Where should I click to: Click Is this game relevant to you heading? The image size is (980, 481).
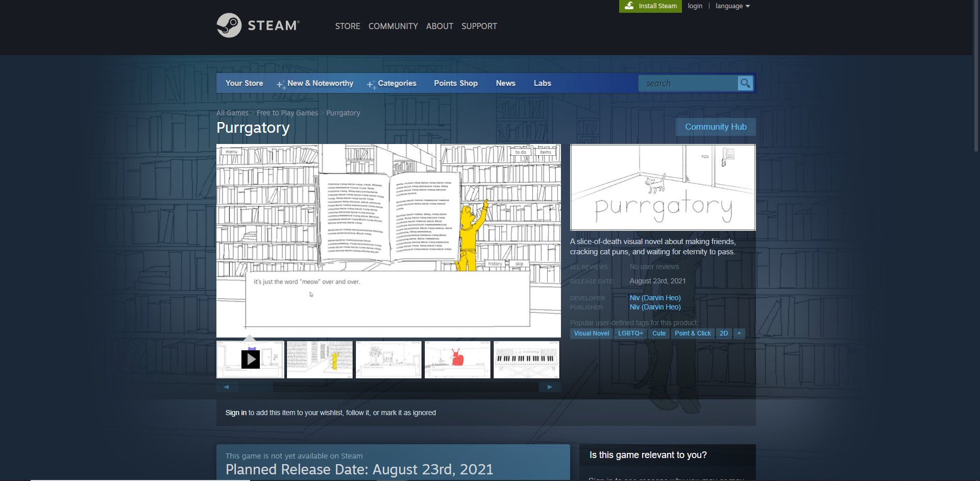coord(648,455)
